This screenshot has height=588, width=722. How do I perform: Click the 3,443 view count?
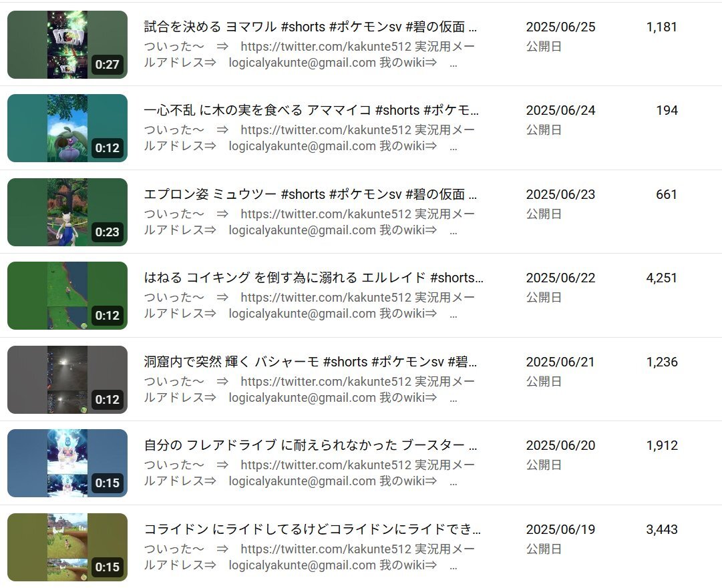pyautogui.click(x=661, y=529)
